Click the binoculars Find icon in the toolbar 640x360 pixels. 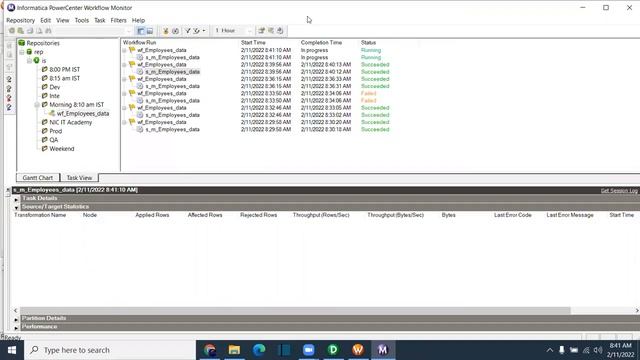coord(48,31)
